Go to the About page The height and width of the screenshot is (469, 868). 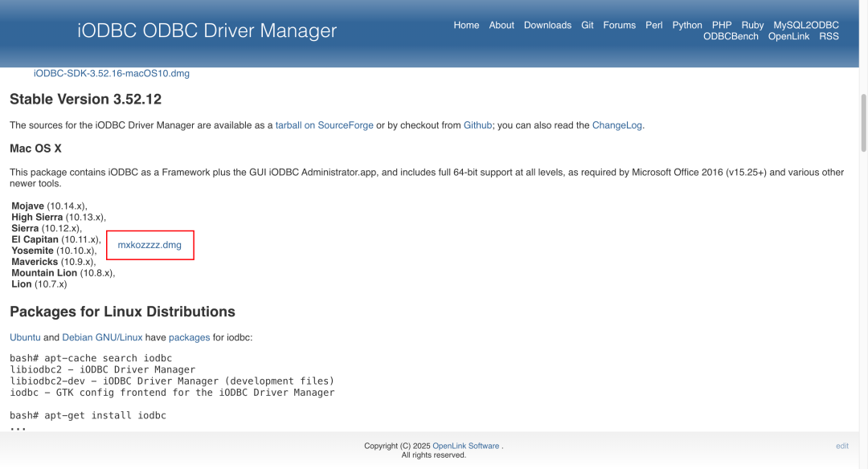pos(502,25)
